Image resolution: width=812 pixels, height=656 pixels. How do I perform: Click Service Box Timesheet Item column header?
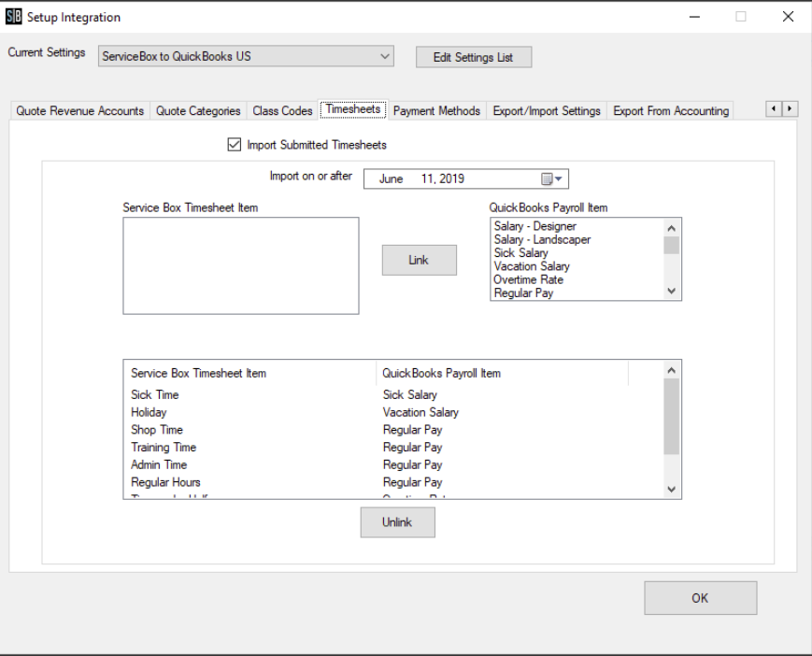(x=250, y=373)
